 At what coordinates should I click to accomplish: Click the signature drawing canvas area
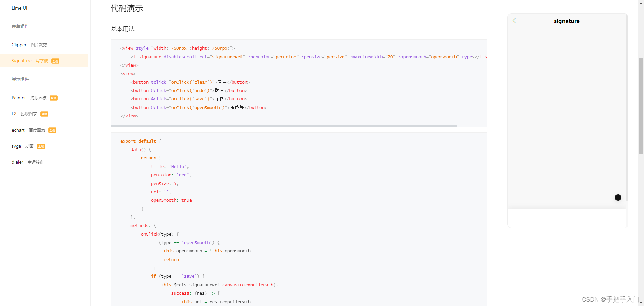(567, 117)
